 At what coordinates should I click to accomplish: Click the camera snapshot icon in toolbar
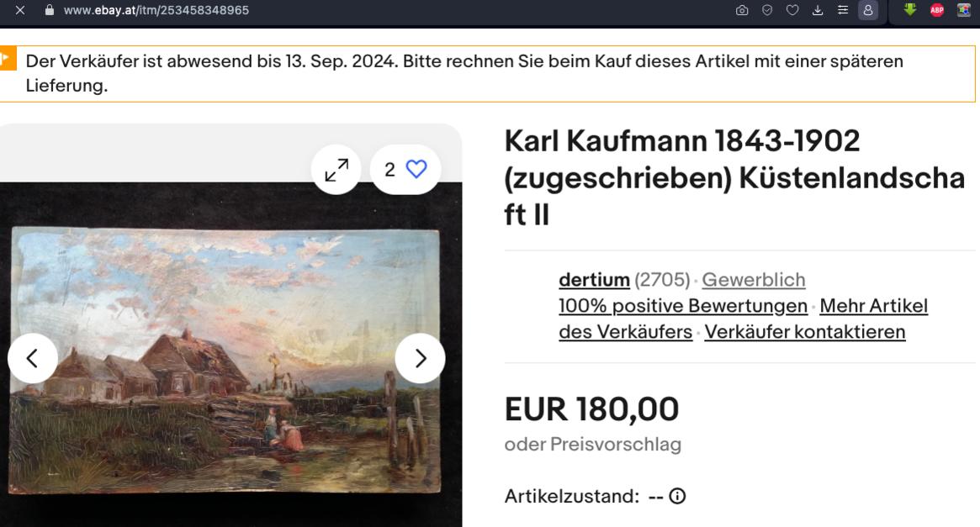[x=742, y=10]
